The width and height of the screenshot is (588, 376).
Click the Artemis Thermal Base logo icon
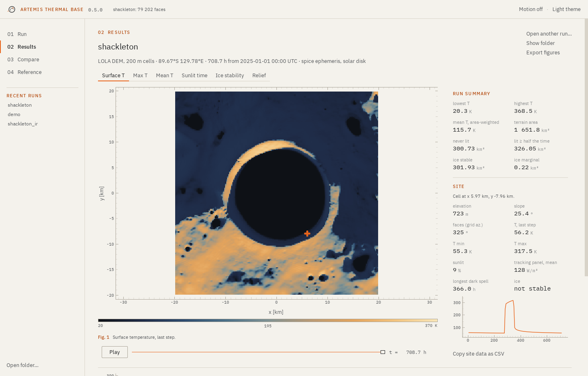pyautogui.click(x=12, y=9)
